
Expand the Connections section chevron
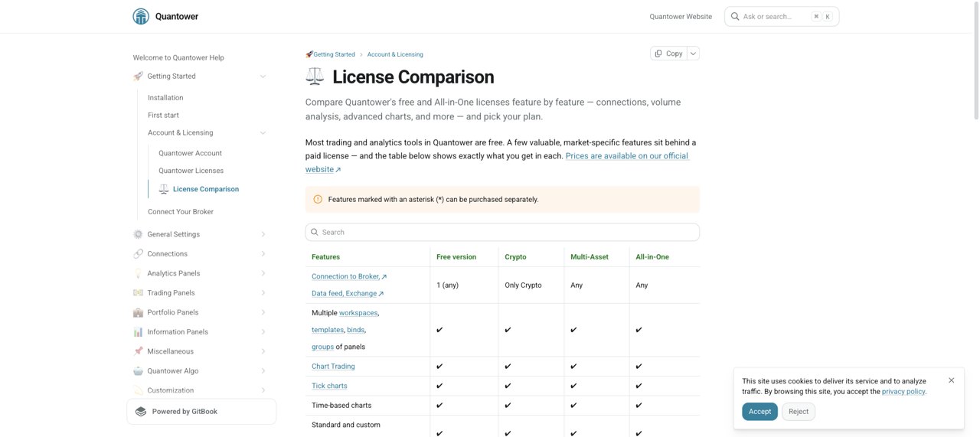(x=263, y=253)
